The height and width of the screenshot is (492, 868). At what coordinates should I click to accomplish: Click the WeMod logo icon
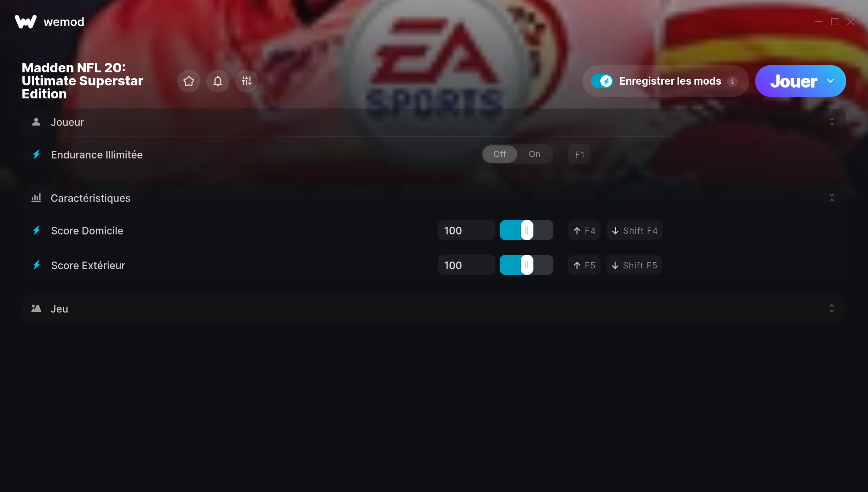click(x=26, y=22)
